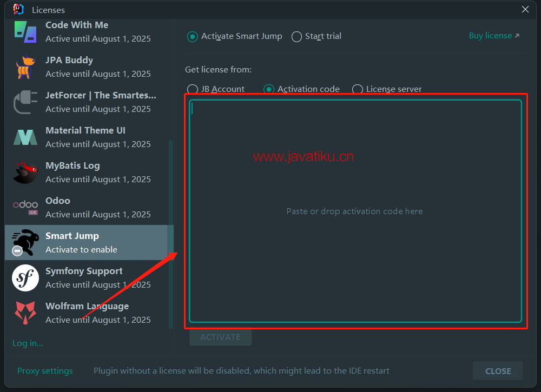
Task: Click the plugin list vertical scrollbar
Action: [x=171, y=232]
